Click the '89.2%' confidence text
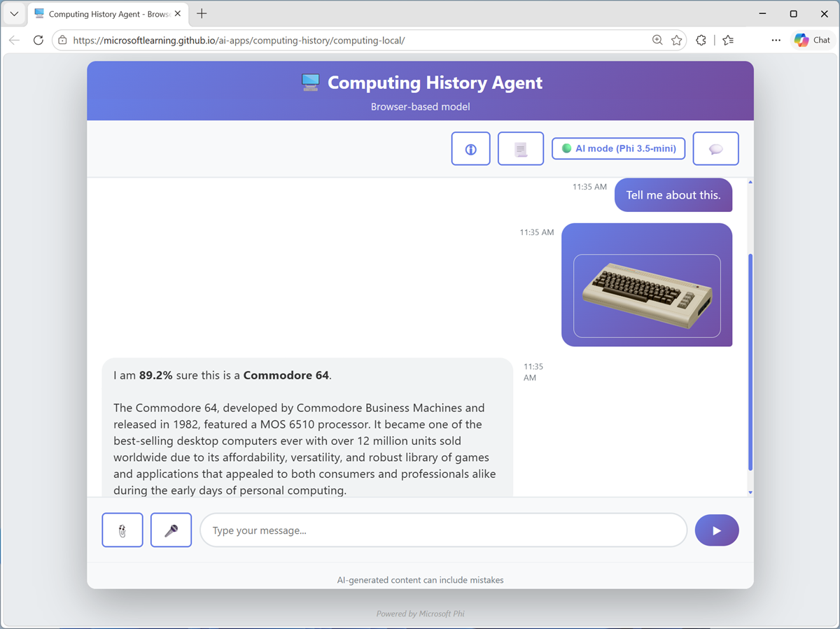840x629 pixels. click(155, 375)
